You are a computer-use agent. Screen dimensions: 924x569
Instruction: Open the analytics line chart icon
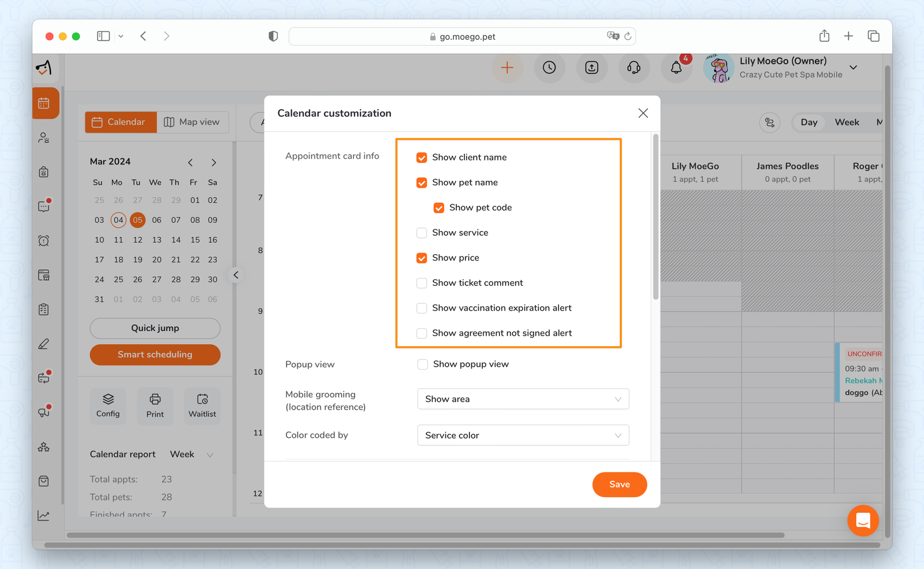[43, 515]
